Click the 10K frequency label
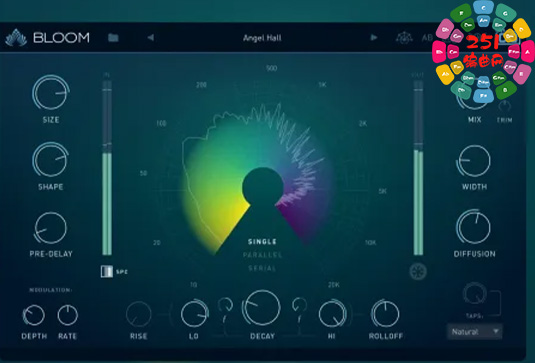This screenshot has width=535, height=363. (x=371, y=243)
